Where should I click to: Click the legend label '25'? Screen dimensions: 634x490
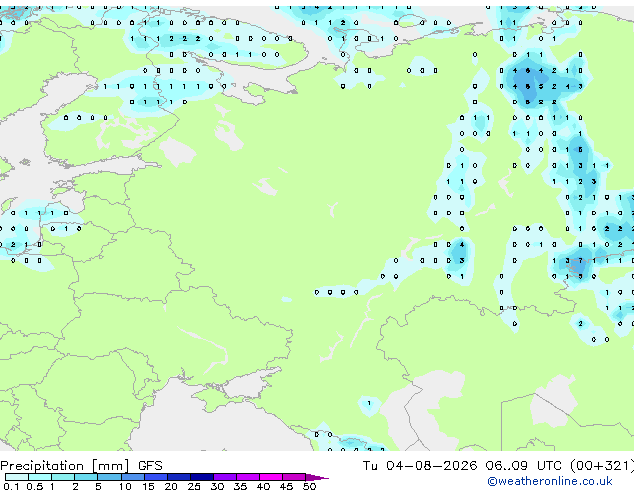coord(194,486)
